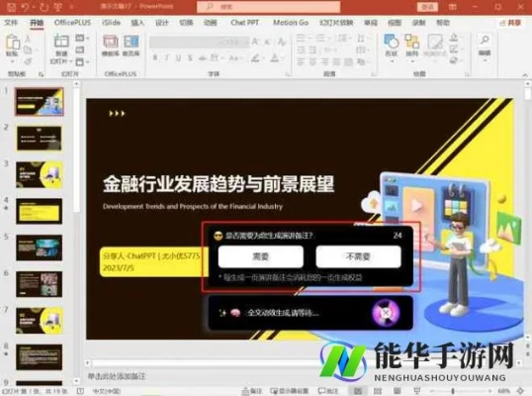Viewport: 532px width, 396px height.
Task: Open the OfficePLUS tab
Action: point(72,23)
